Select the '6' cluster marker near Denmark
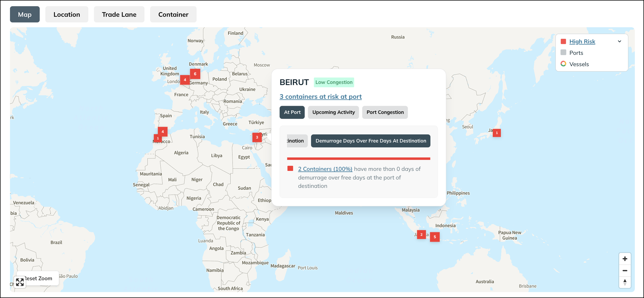 [195, 73]
